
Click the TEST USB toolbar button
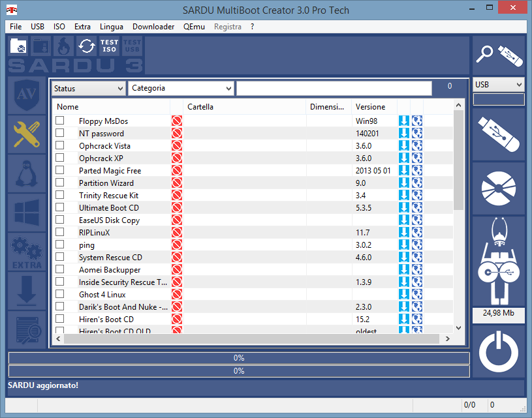[x=132, y=46]
